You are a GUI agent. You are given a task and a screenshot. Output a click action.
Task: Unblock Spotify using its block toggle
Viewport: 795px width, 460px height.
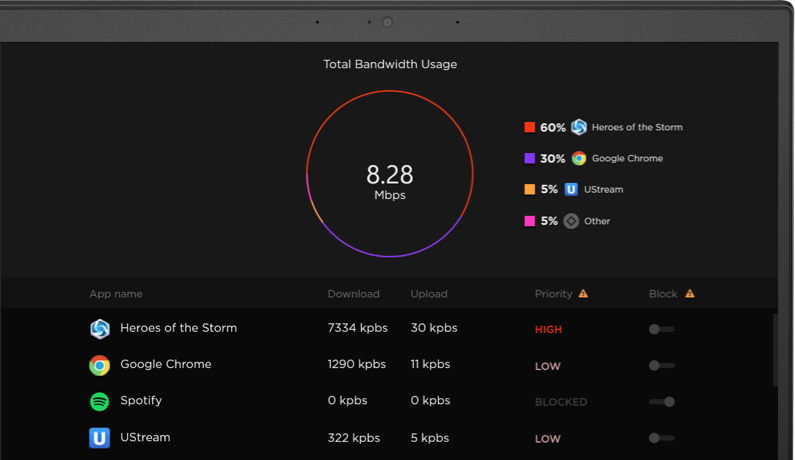coord(662,402)
